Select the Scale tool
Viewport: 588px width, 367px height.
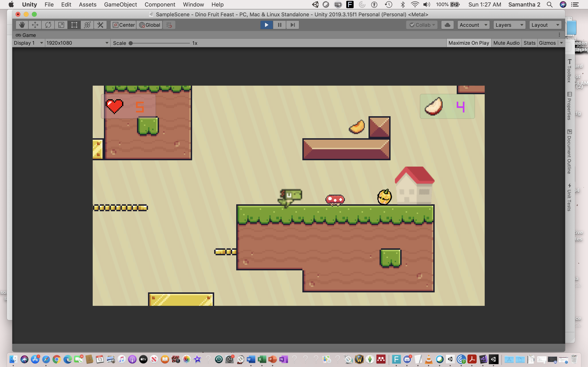click(x=61, y=25)
